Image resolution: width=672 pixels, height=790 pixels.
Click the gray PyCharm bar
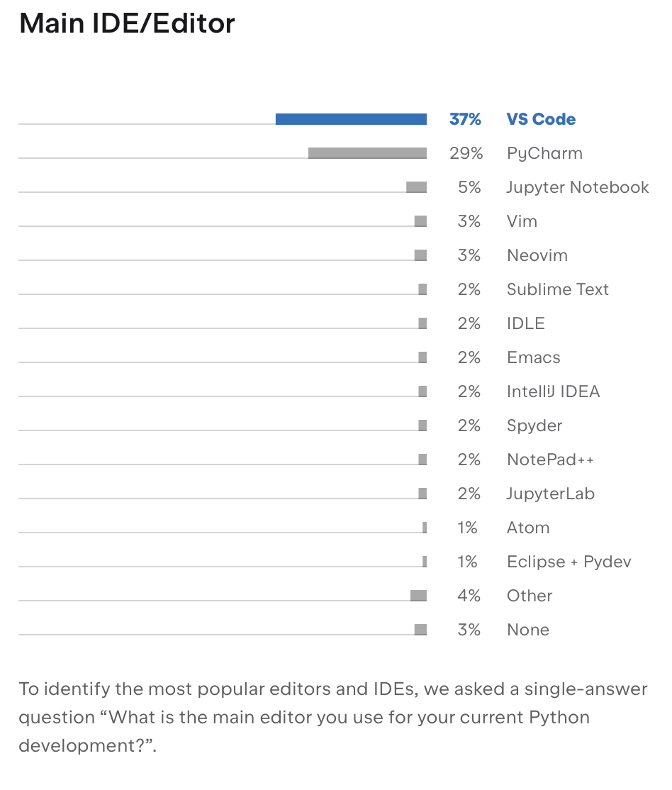click(367, 153)
